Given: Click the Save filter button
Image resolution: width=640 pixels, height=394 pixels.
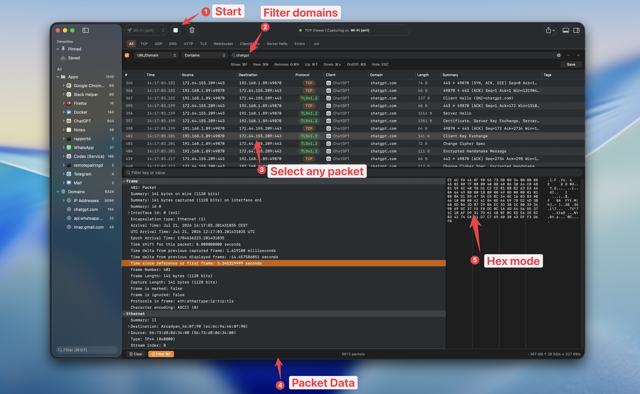Looking at the screenshot, I should point(571,65).
